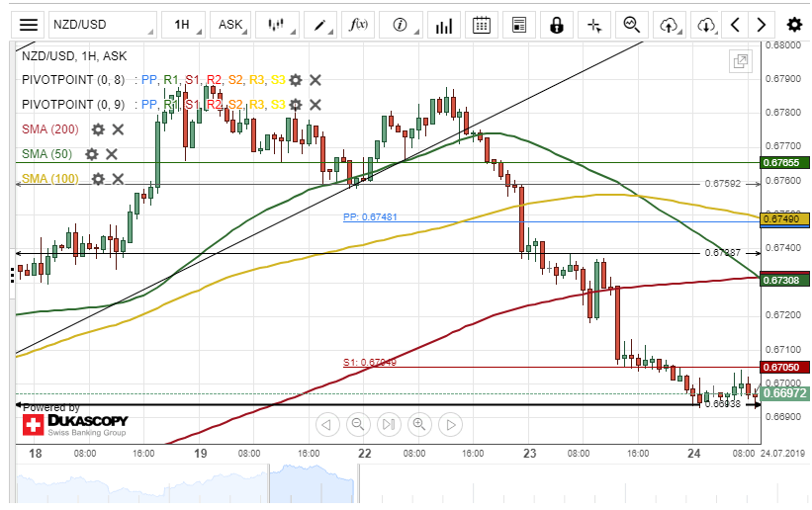Viewport: 812px width, 510px height.
Task: Change the 1H timeframe selector
Action: [x=185, y=25]
